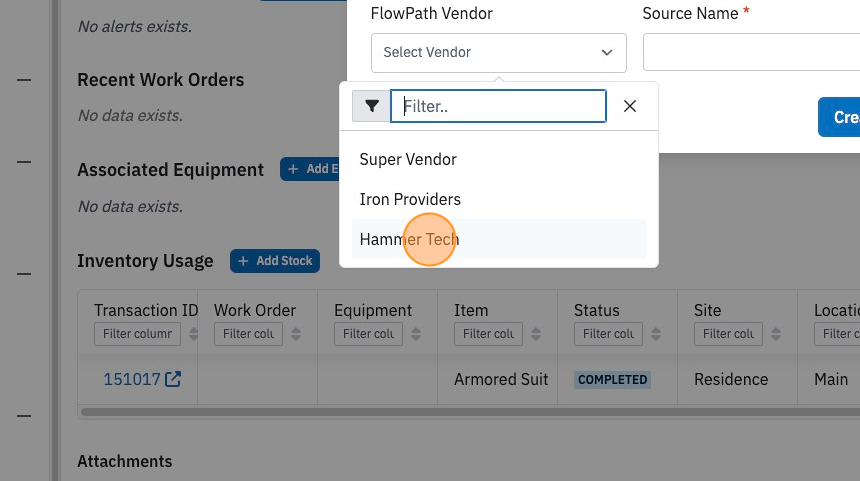Click the vendor Filter text field
The height and width of the screenshot is (481, 860).
coord(498,106)
